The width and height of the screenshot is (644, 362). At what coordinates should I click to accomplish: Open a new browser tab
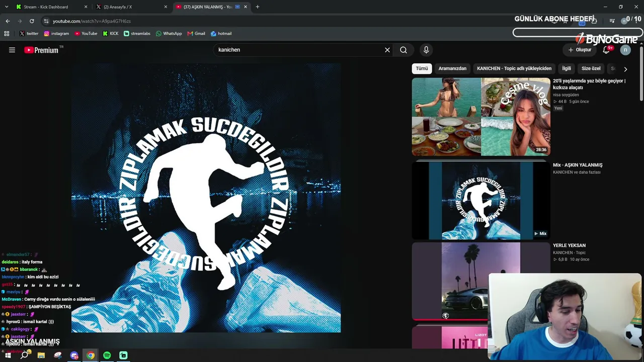(x=258, y=7)
